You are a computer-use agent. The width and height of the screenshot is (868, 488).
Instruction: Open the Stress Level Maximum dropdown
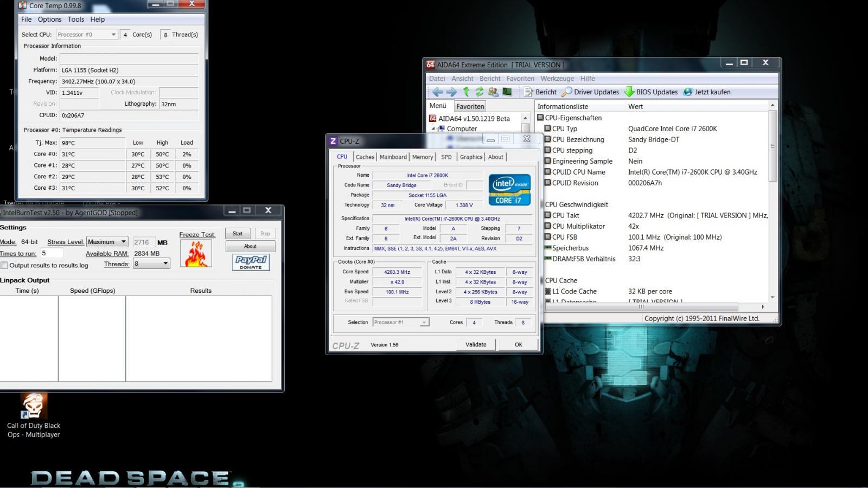pos(107,242)
